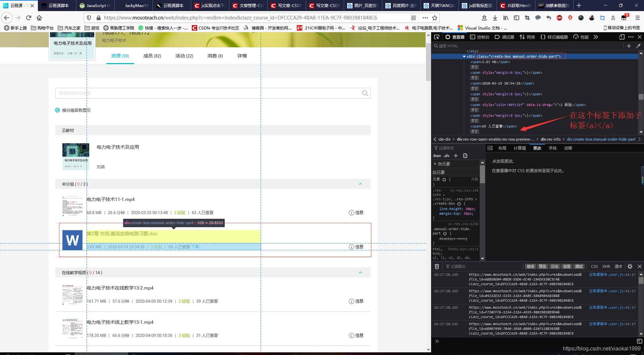Toggle the 信息 console filter
The width and height of the screenshot is (644, 355).
click(567, 266)
